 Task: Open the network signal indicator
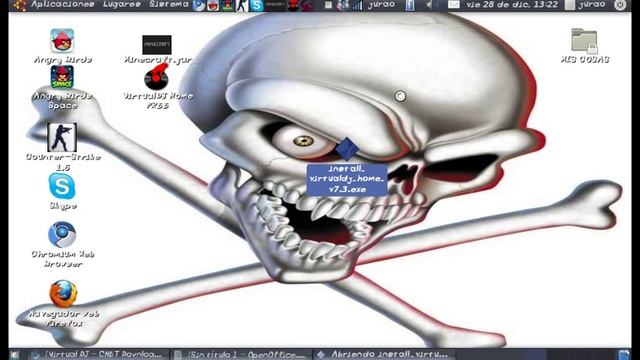point(357,5)
